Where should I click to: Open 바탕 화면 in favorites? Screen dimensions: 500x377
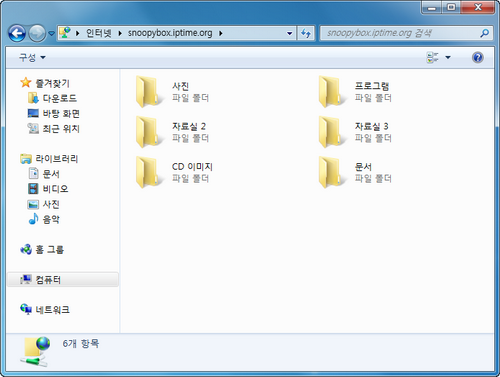pos(61,113)
